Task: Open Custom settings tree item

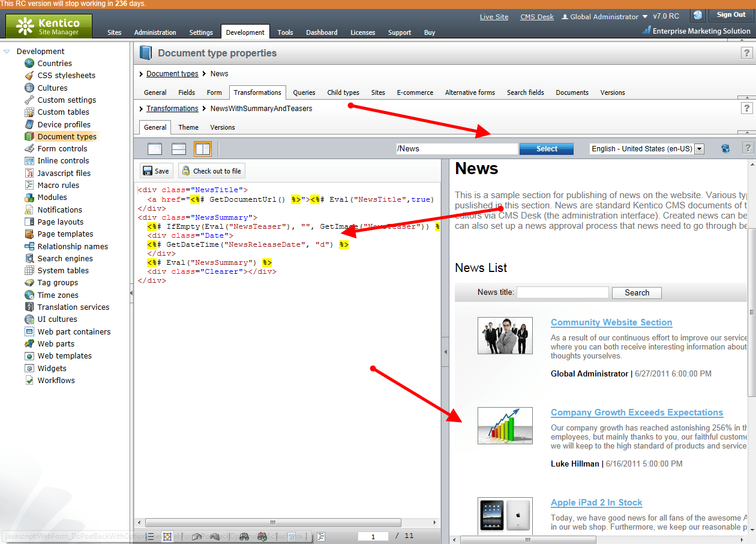Action: pos(67,100)
